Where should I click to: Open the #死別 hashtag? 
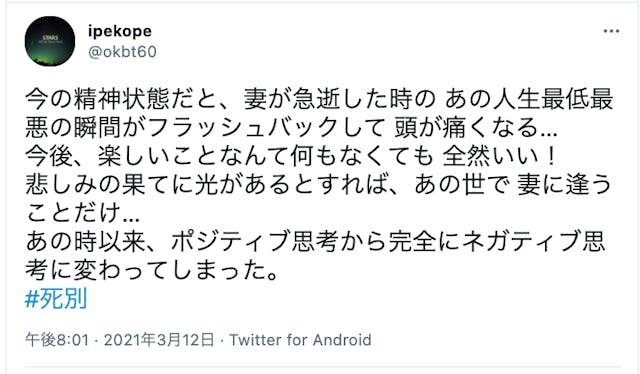[x=56, y=299]
